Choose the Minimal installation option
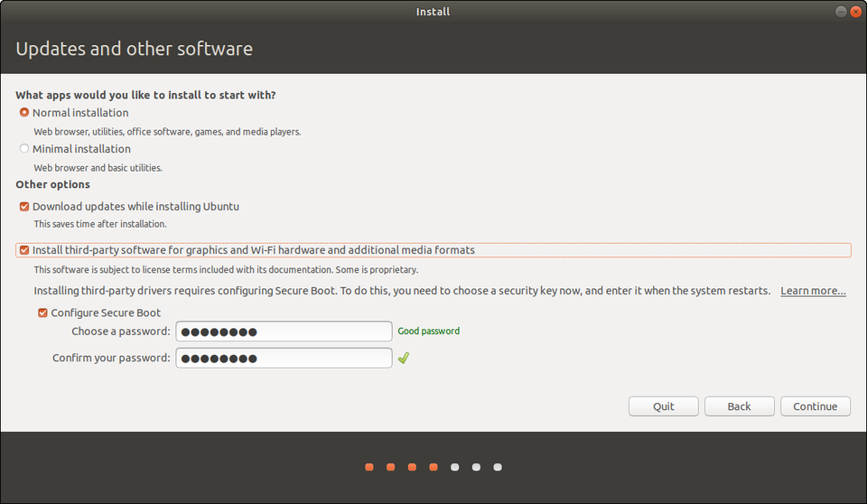Screen dimensions: 867x504 24,149
